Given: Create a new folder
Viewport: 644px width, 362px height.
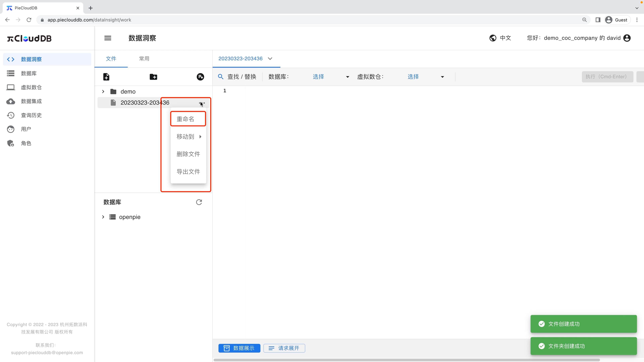Looking at the screenshot, I should point(154,77).
